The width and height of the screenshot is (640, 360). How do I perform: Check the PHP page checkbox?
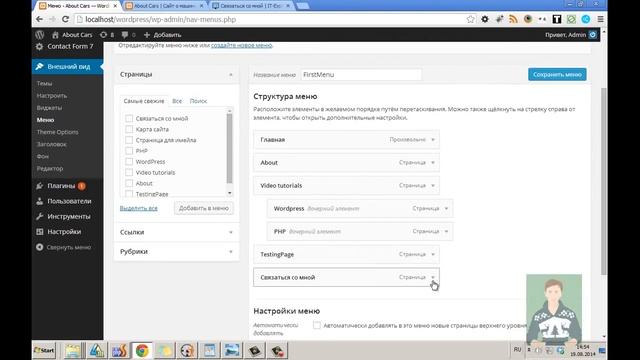pyautogui.click(x=129, y=151)
